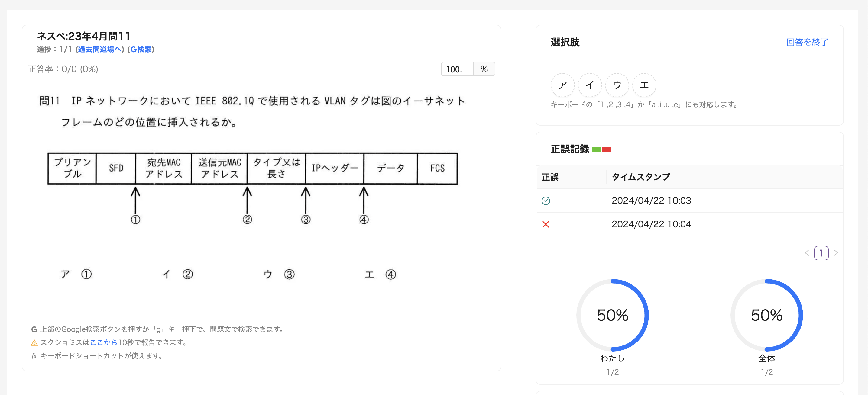
Task: Click green check icon in record row
Action: click(x=546, y=201)
